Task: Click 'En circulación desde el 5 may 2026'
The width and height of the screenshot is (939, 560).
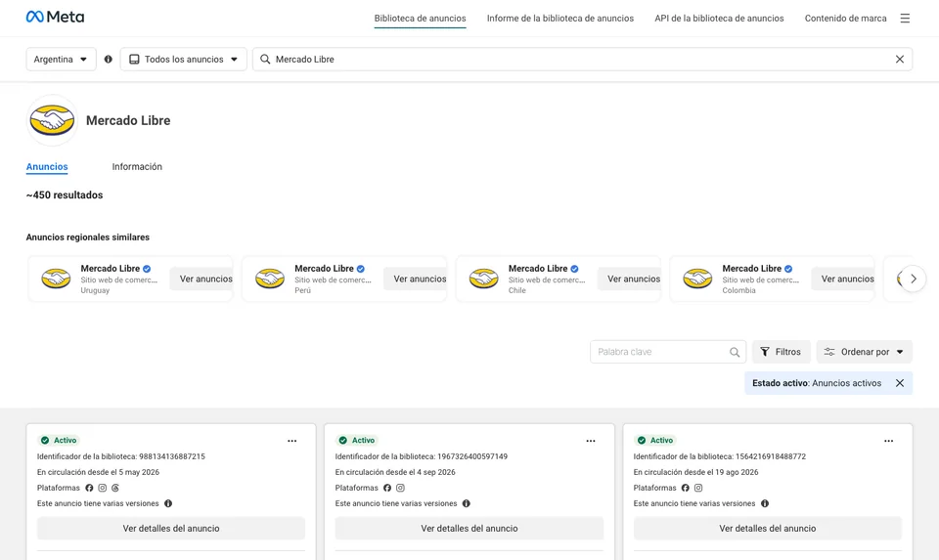Action: coord(98,472)
